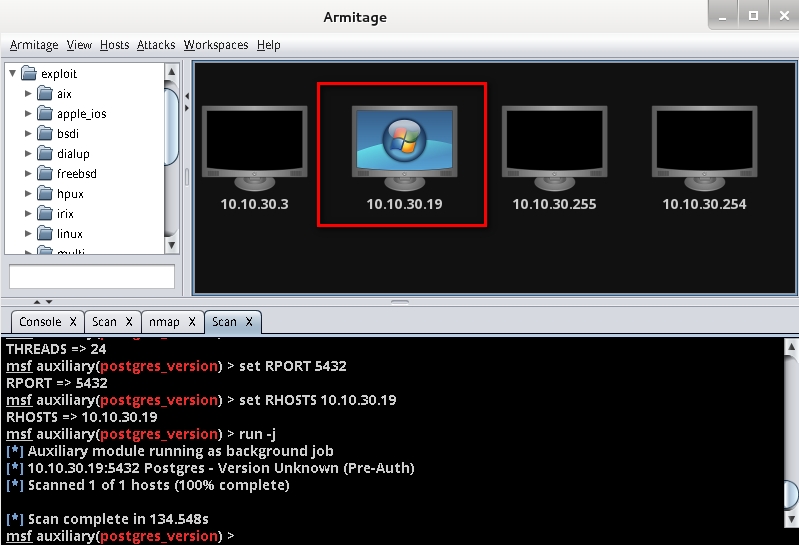Click the "set RPORT 5432" console line
The width and height of the screenshot is (799, 545).
coord(176,366)
